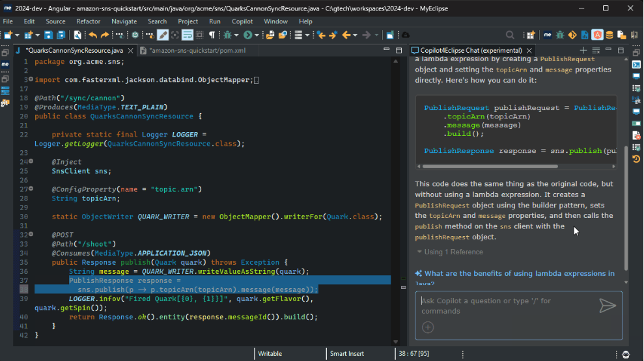Start a new Copilot chat conversation
The image size is (644, 361).
[583, 50]
